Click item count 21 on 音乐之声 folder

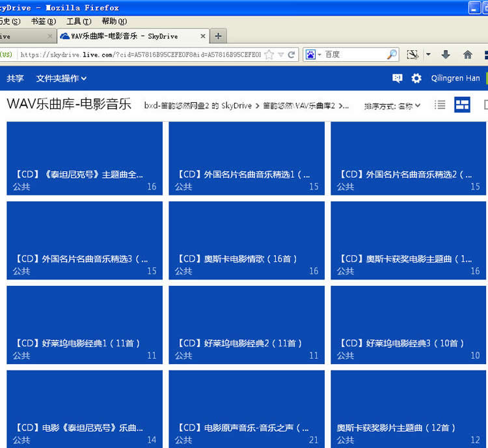[314, 440]
